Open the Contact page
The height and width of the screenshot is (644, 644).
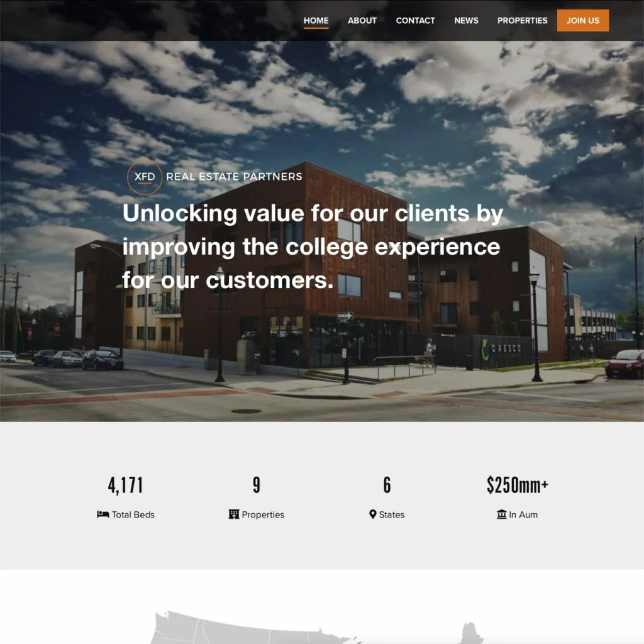[415, 21]
